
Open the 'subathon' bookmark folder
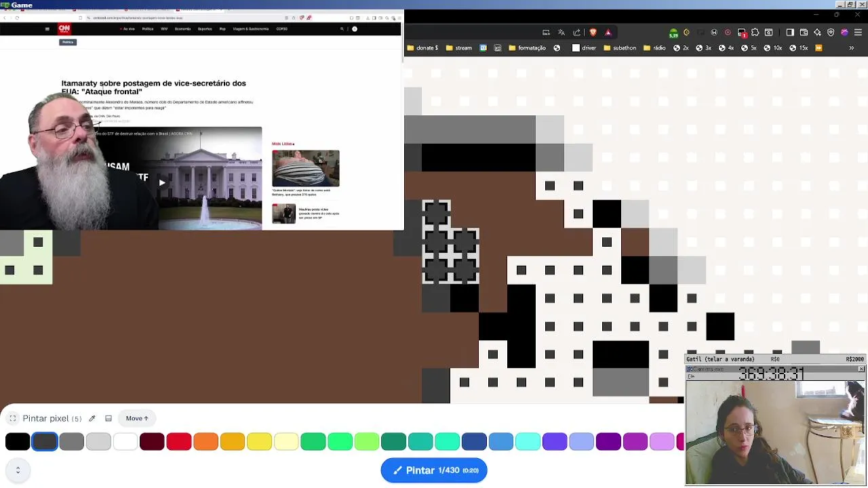tap(620, 48)
